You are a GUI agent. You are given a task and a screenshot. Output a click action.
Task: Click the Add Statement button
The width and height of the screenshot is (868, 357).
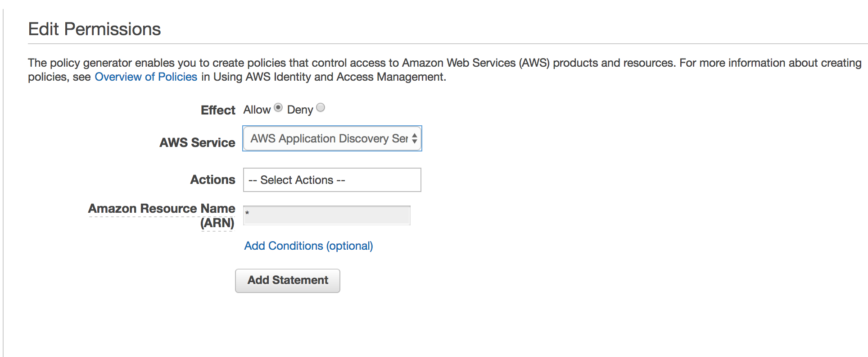288,281
